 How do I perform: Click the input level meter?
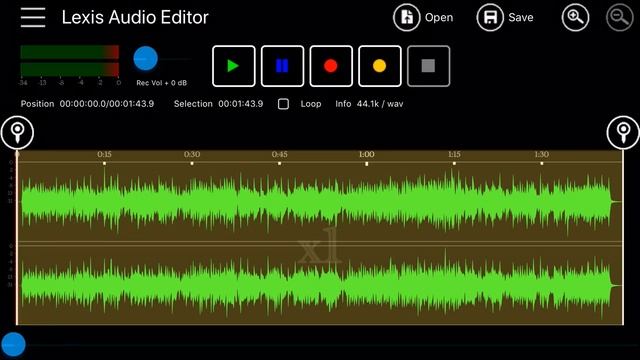[x=69, y=61]
